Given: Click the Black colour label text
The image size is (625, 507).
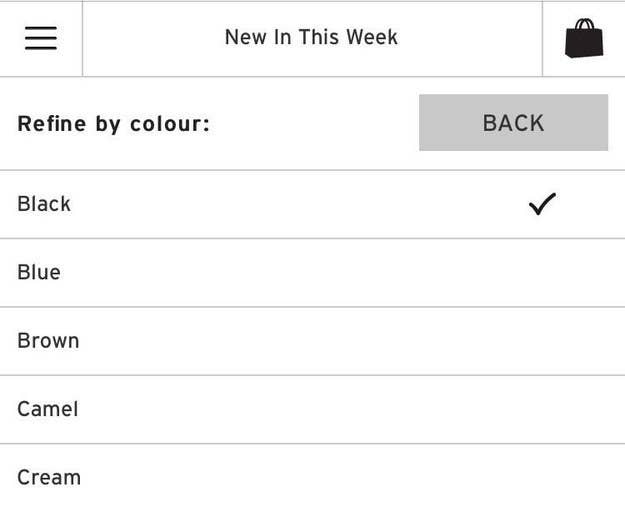Looking at the screenshot, I should click(44, 204).
